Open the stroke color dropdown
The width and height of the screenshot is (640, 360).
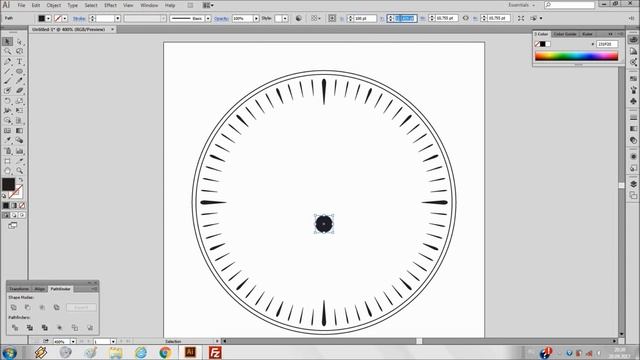64,18
